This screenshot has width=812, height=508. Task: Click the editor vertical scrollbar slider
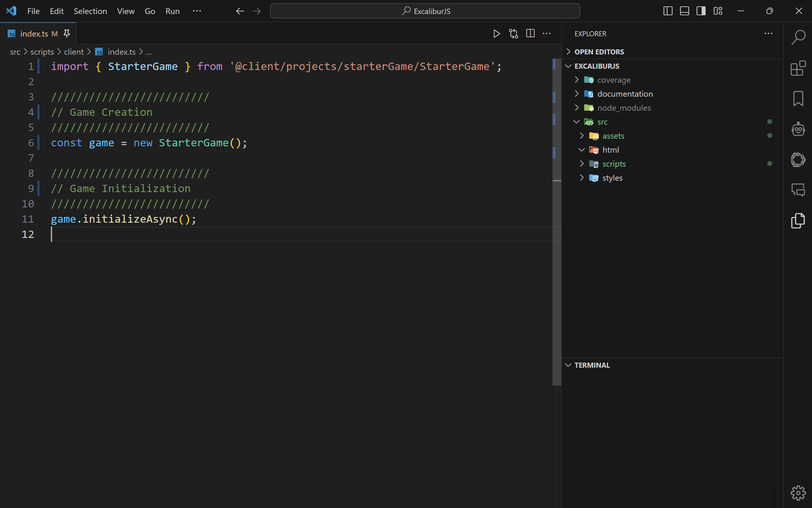(x=557, y=222)
